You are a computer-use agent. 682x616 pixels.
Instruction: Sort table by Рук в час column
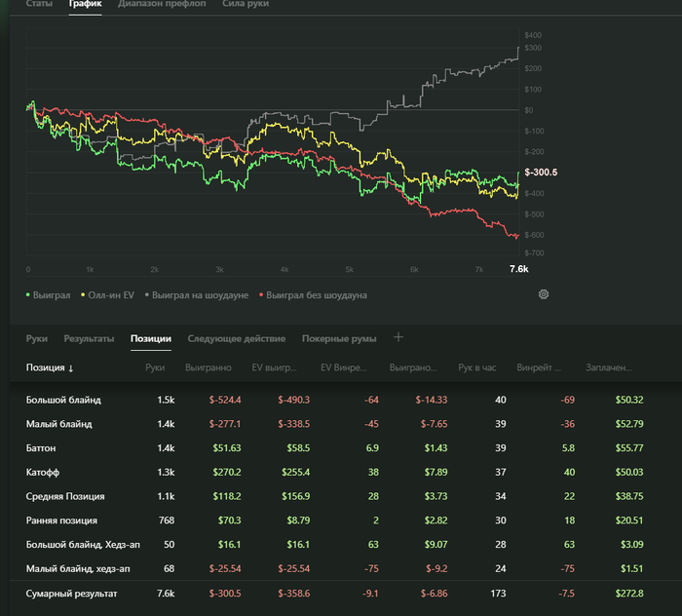pyautogui.click(x=477, y=367)
